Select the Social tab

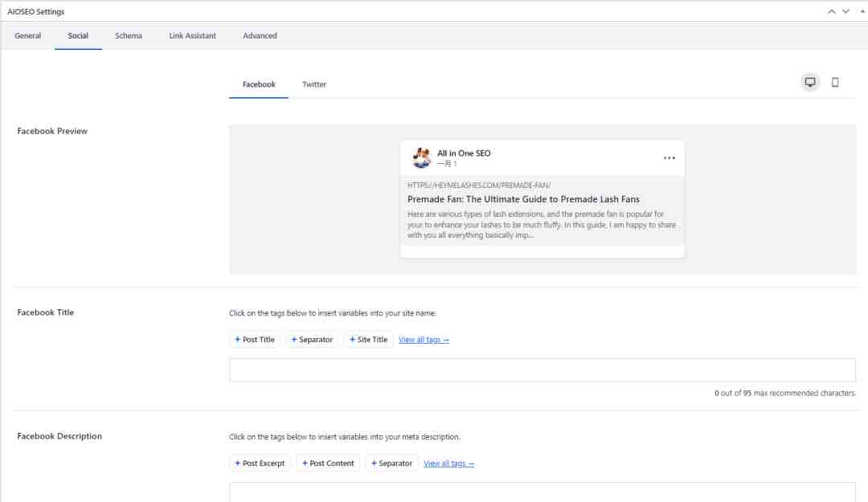tap(78, 36)
